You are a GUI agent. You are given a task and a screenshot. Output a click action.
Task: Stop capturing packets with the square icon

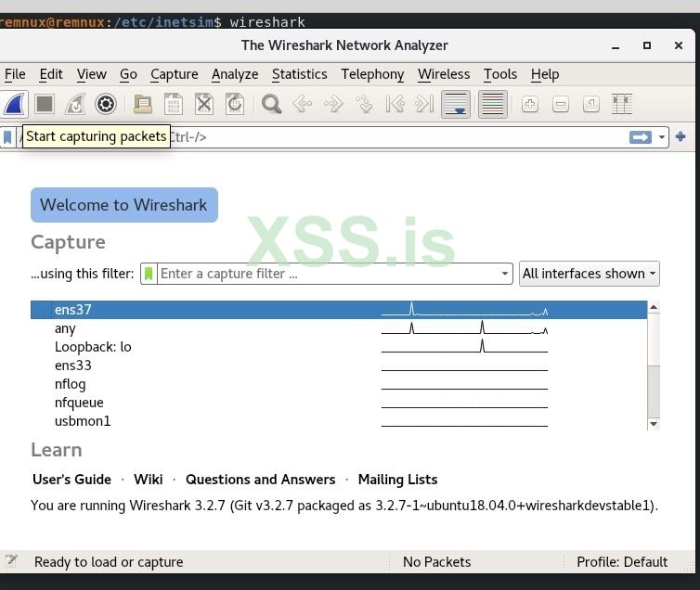point(45,104)
